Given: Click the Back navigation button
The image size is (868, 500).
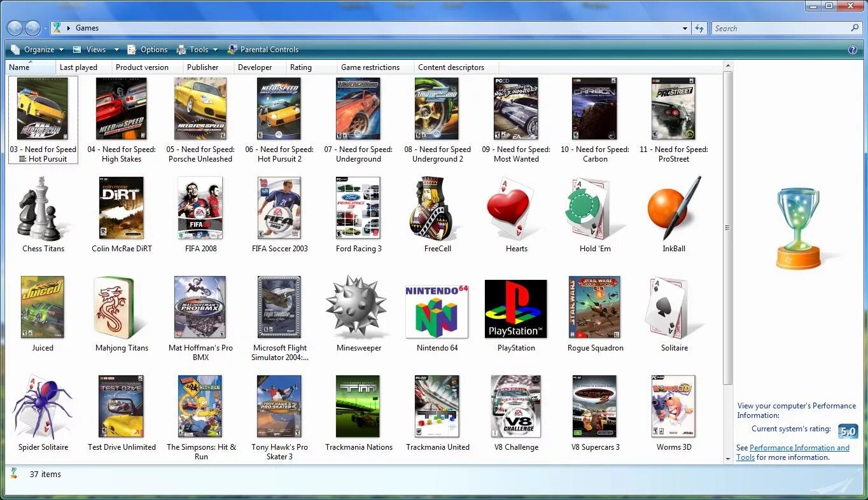Looking at the screenshot, I should (15, 28).
